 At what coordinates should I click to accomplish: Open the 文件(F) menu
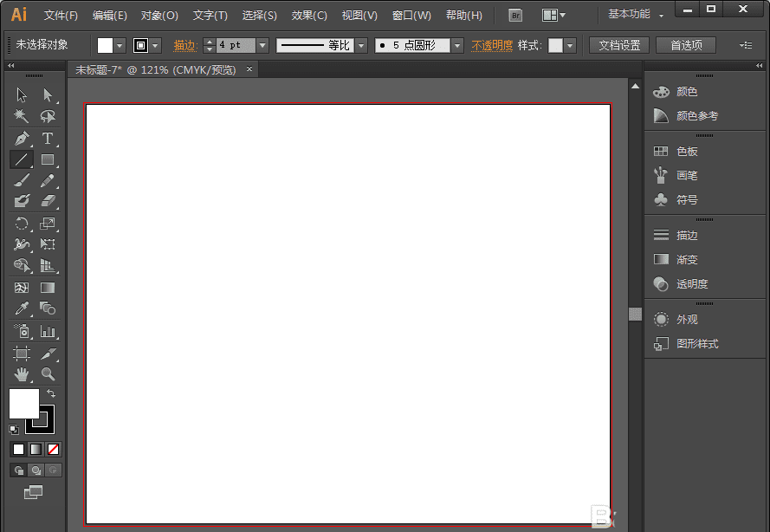61,16
